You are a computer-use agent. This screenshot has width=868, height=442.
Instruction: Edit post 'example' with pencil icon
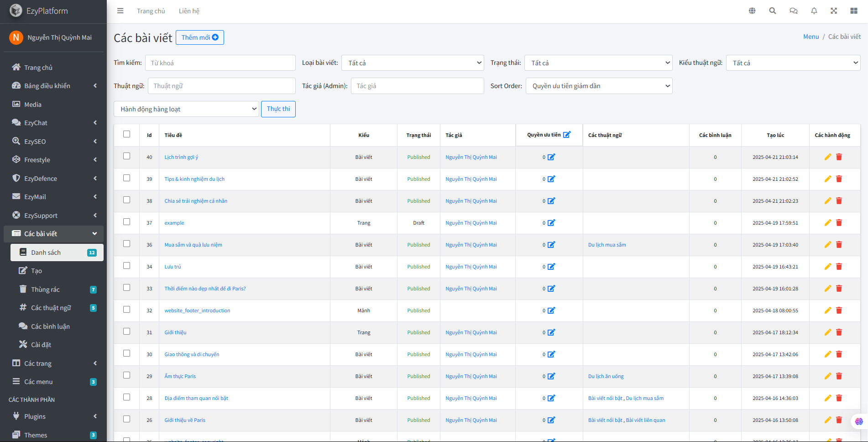pos(828,223)
